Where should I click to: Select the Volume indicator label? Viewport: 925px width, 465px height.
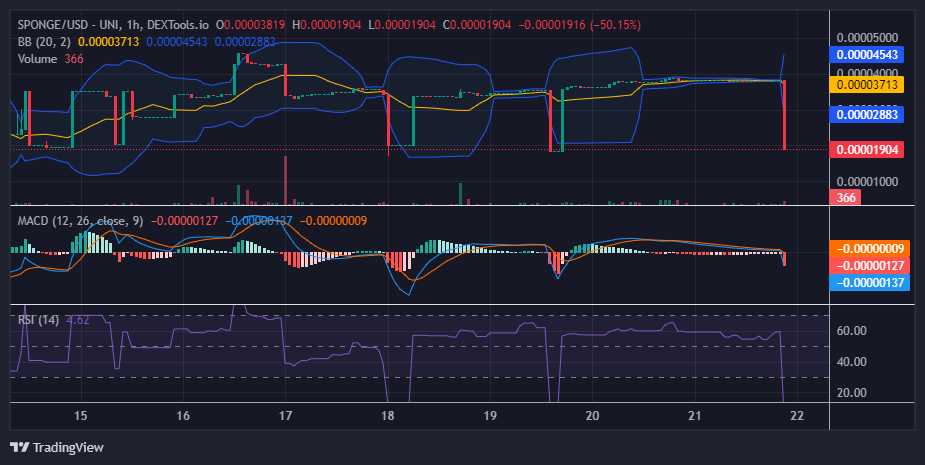(x=37, y=59)
